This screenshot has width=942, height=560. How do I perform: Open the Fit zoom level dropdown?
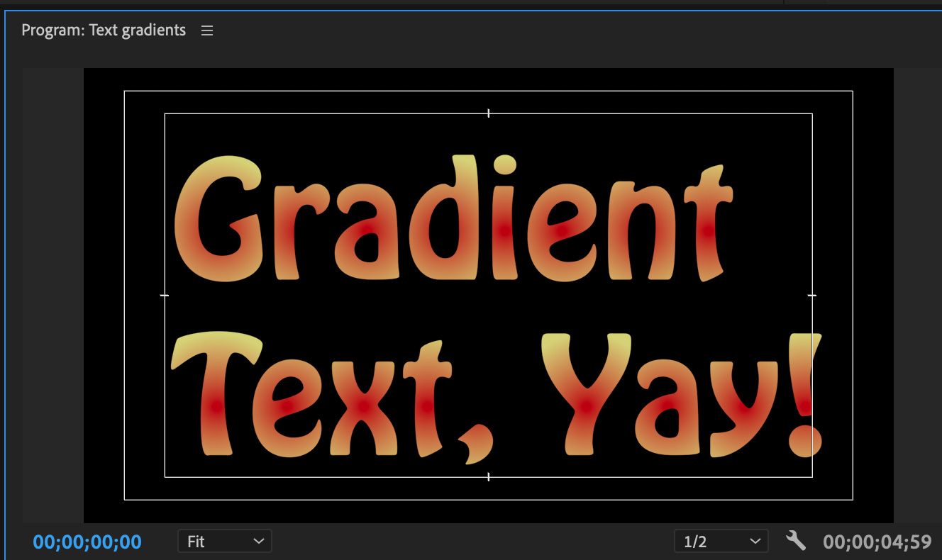point(225,542)
